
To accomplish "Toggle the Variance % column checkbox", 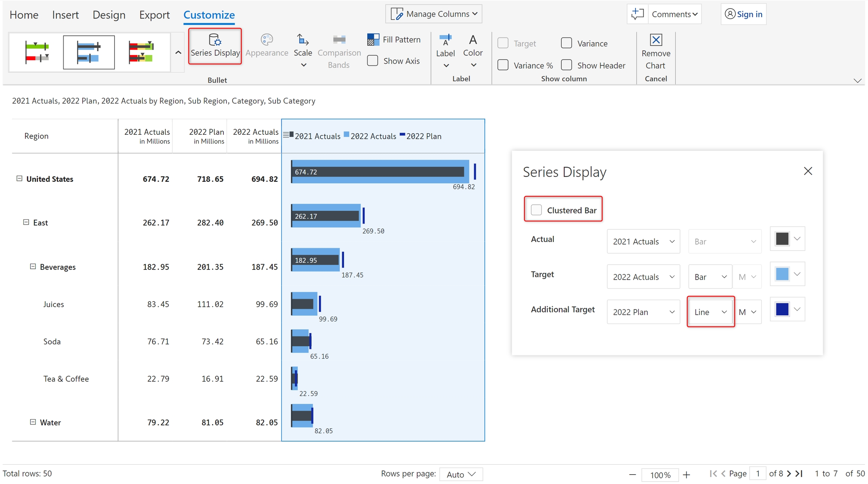I will pyautogui.click(x=503, y=65).
